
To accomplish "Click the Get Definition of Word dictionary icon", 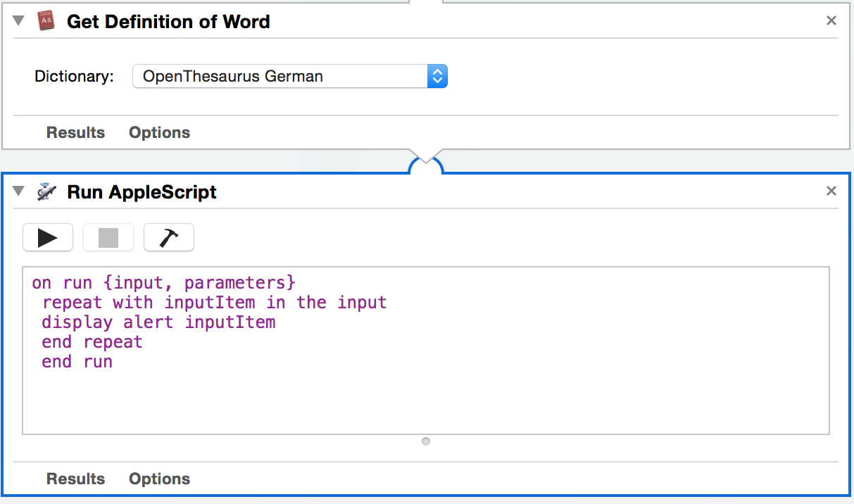I will coord(46,21).
